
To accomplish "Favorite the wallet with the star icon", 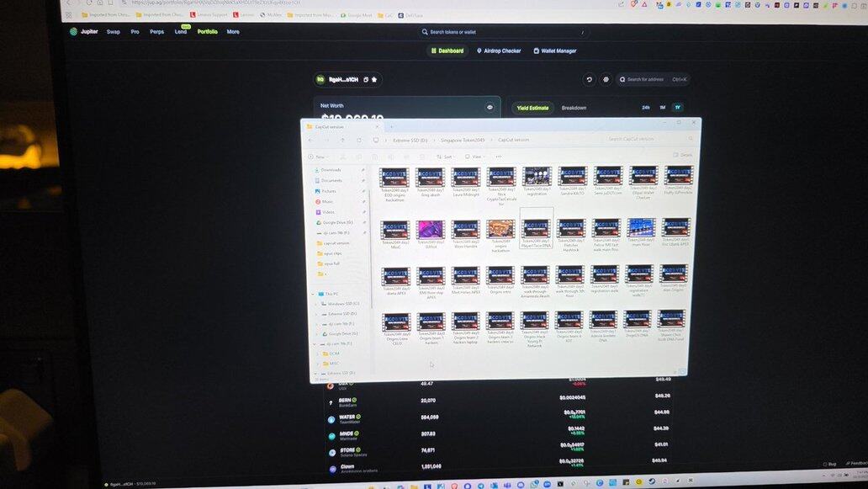I will [x=374, y=80].
